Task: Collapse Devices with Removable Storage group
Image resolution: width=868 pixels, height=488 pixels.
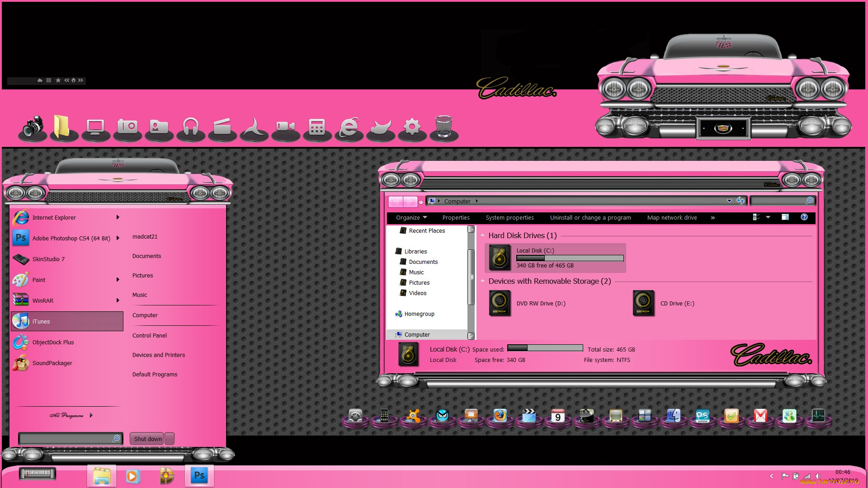Action: click(482, 281)
